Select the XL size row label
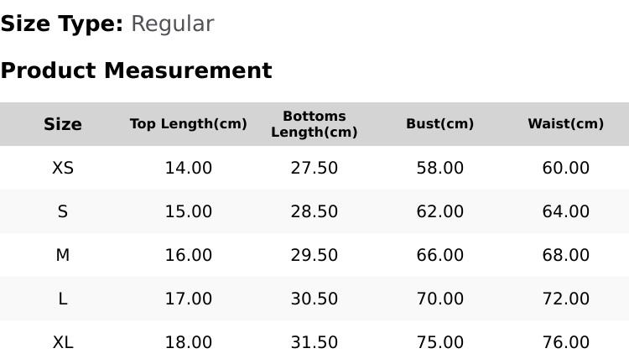The image size is (629, 364). pos(63,343)
